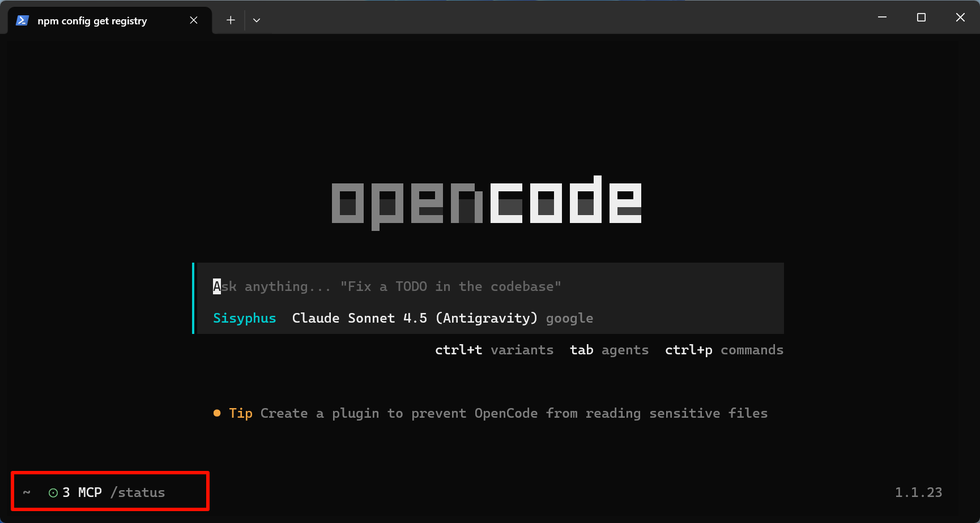Click Claude Sonnet 4.5 (Antigravity) model label
This screenshot has height=523, width=980.
click(414, 318)
